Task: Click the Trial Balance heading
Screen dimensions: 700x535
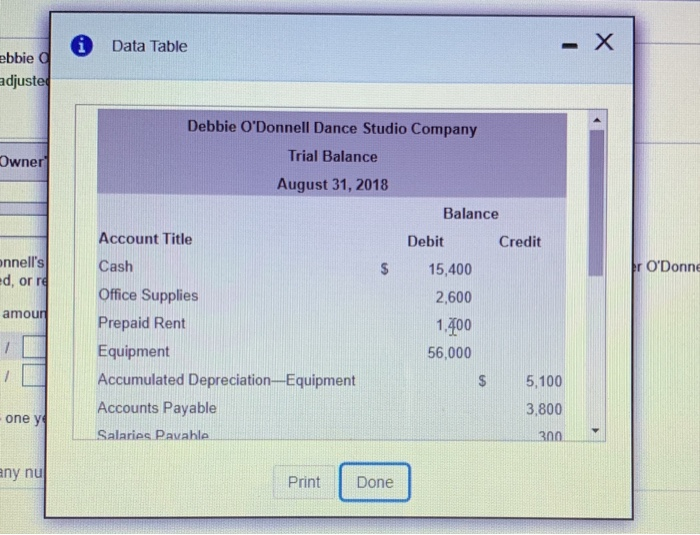Action: coord(333,156)
